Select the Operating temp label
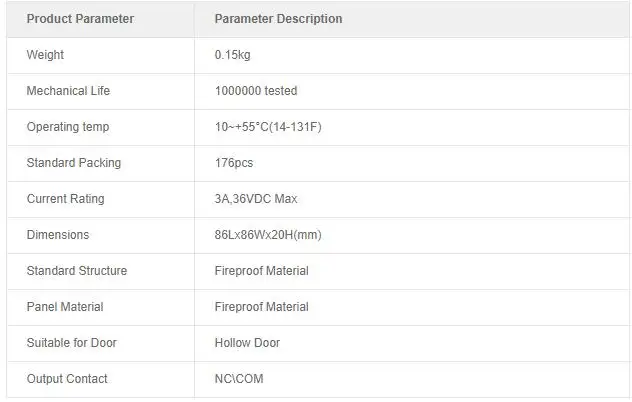The height and width of the screenshot is (402, 632). [68, 127]
